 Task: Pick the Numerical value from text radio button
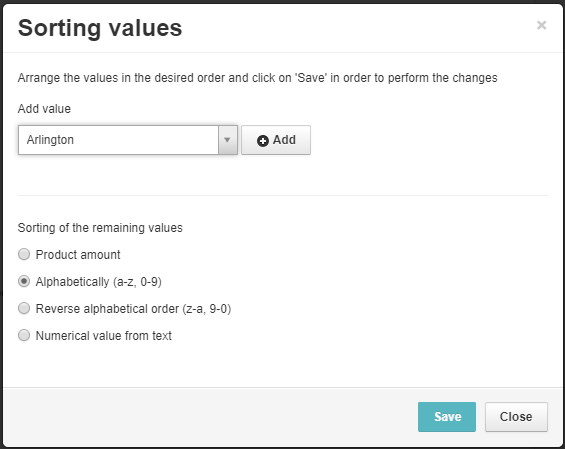click(x=24, y=335)
